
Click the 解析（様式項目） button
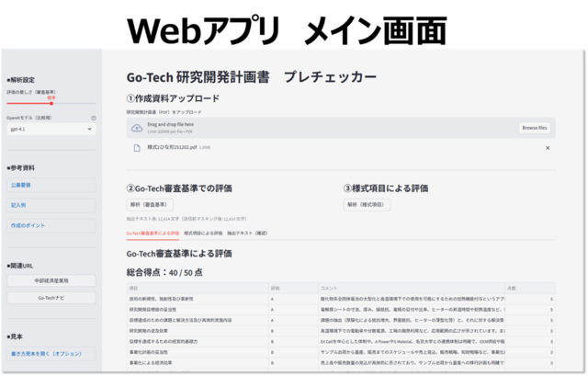(365, 204)
